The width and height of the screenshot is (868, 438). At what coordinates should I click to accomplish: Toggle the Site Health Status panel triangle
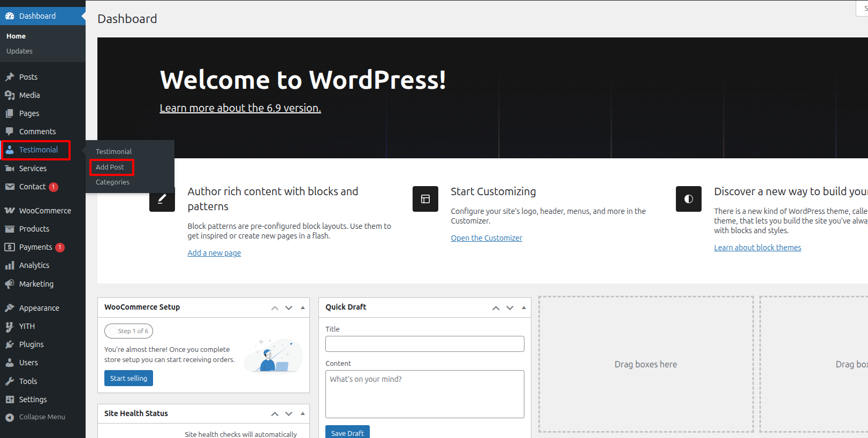pyautogui.click(x=303, y=413)
